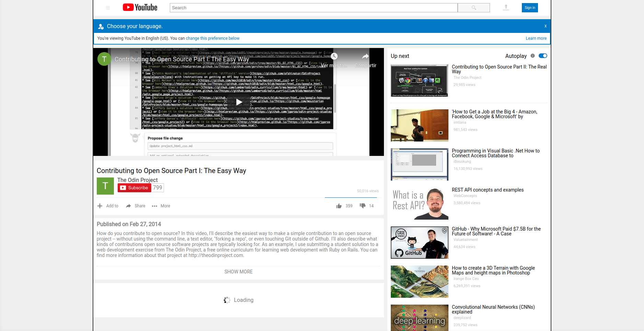The height and width of the screenshot is (331, 644).
Task: Click the '50,016 views' count
Action: pyautogui.click(x=368, y=191)
